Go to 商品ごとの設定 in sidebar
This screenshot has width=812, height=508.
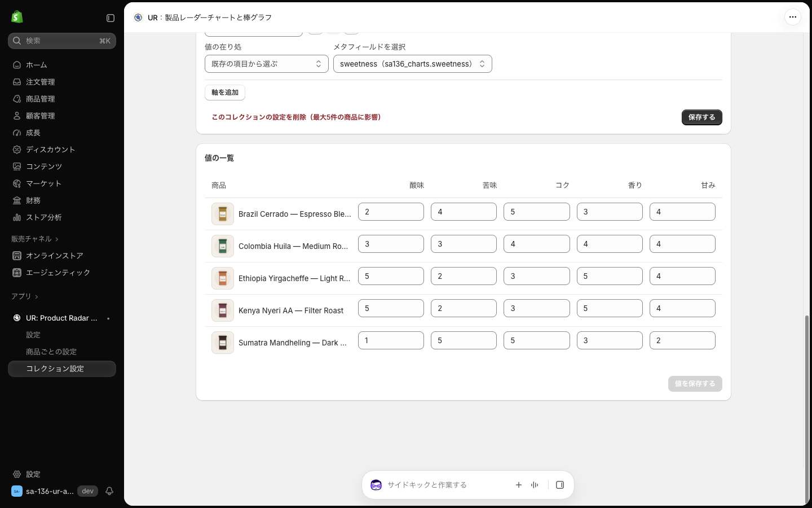click(51, 352)
